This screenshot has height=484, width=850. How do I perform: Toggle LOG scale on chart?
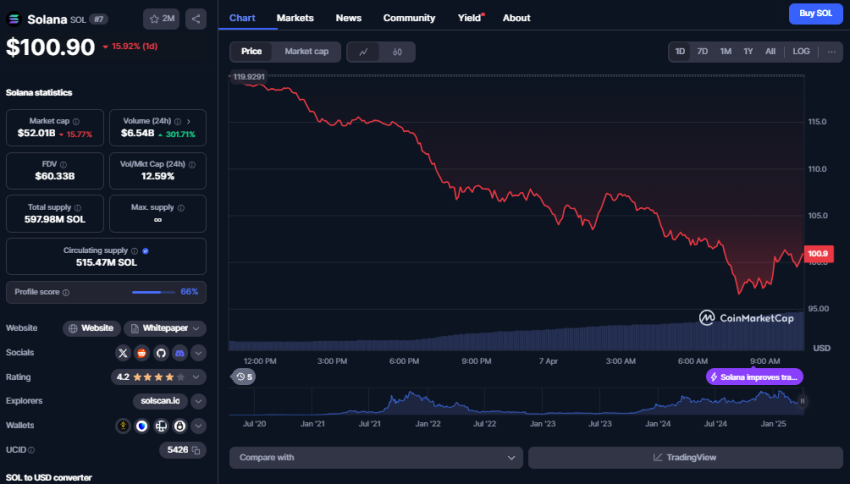click(801, 51)
